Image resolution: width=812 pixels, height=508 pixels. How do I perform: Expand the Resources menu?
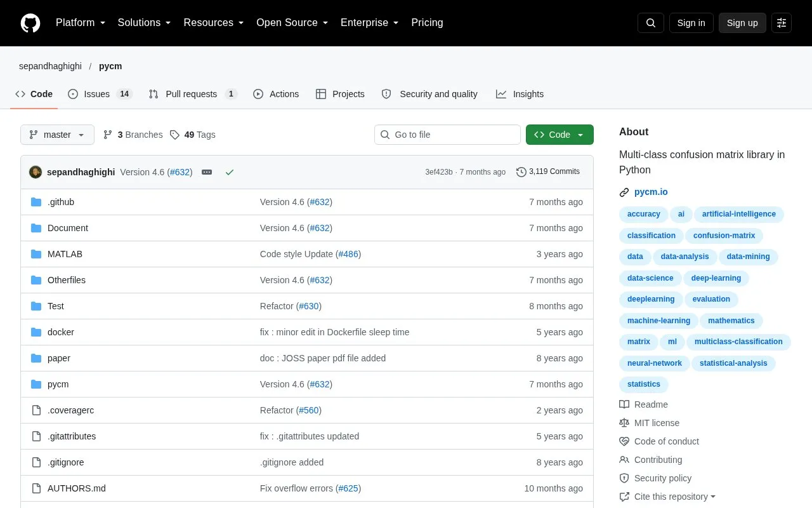click(214, 23)
